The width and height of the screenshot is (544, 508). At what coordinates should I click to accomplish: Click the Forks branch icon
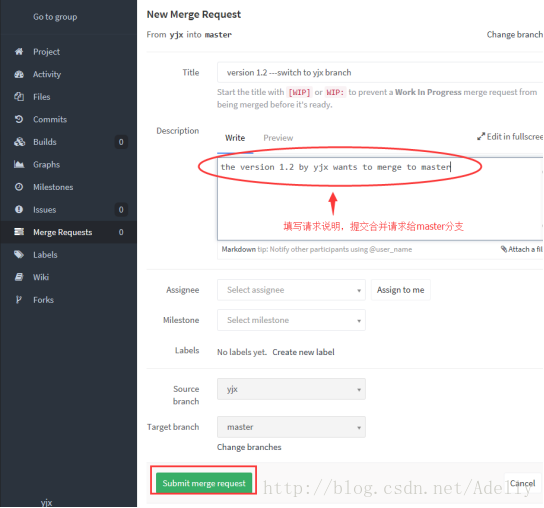[x=19, y=300]
